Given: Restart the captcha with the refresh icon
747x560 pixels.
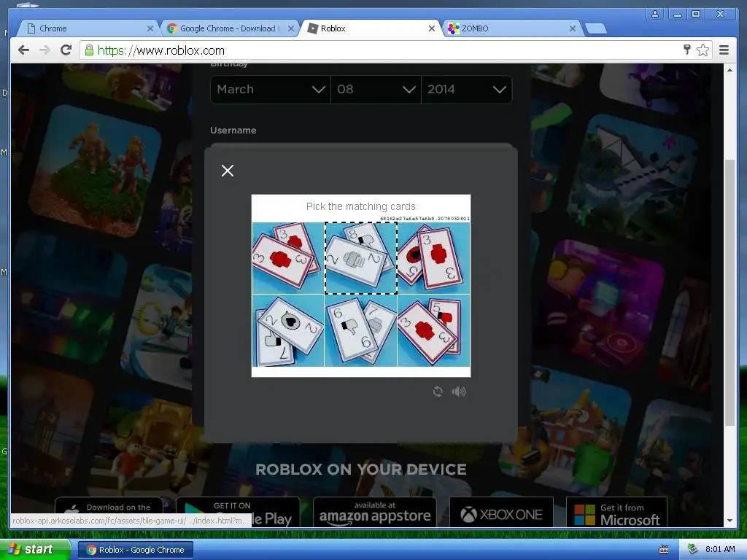Looking at the screenshot, I should (438, 392).
